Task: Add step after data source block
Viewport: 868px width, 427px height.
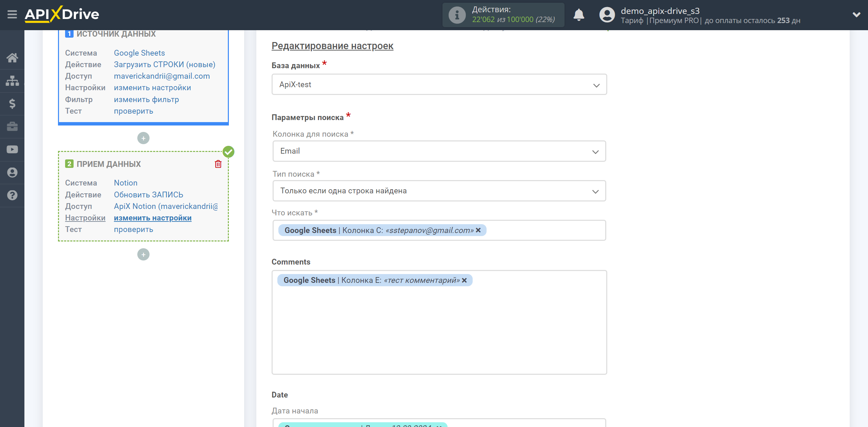Action: (x=143, y=138)
